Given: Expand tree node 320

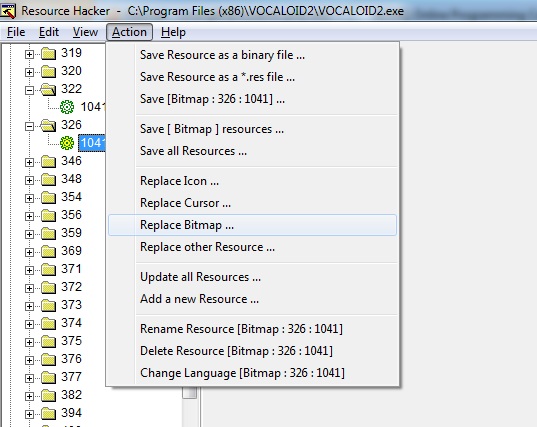Looking at the screenshot, I should (29, 72).
